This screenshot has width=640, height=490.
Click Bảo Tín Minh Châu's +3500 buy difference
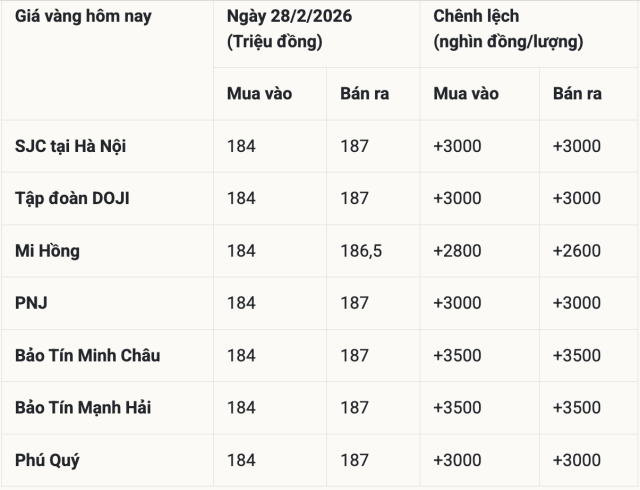457,356
